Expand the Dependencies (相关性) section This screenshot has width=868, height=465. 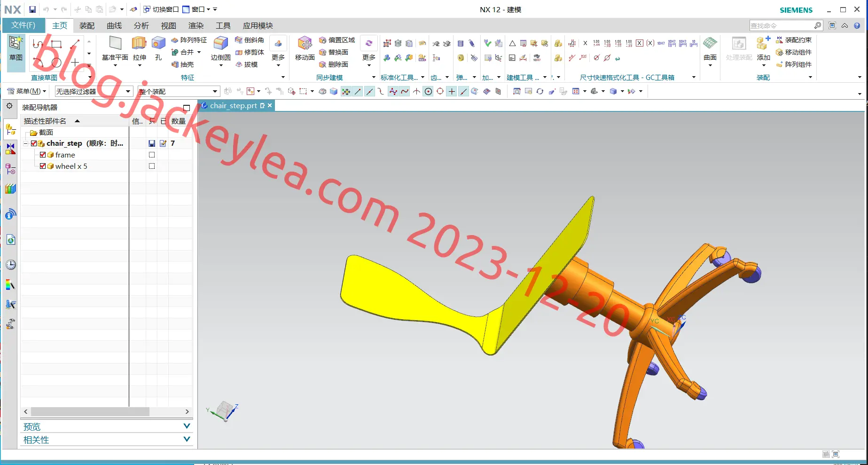(x=107, y=440)
